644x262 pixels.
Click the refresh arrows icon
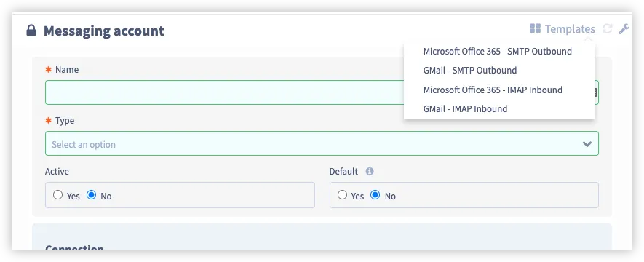click(x=607, y=28)
